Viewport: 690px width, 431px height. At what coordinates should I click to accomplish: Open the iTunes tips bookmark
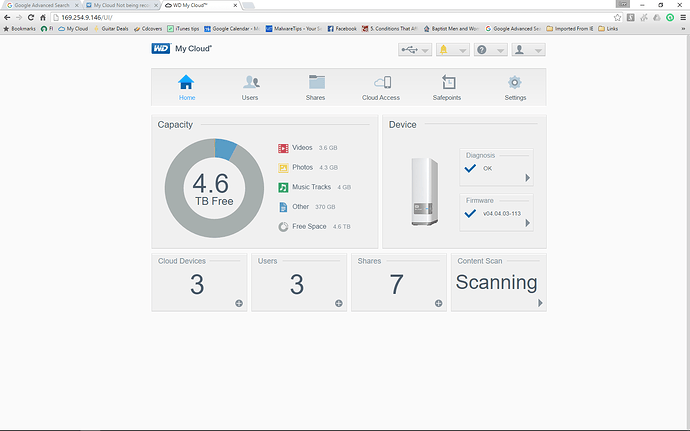point(183,29)
